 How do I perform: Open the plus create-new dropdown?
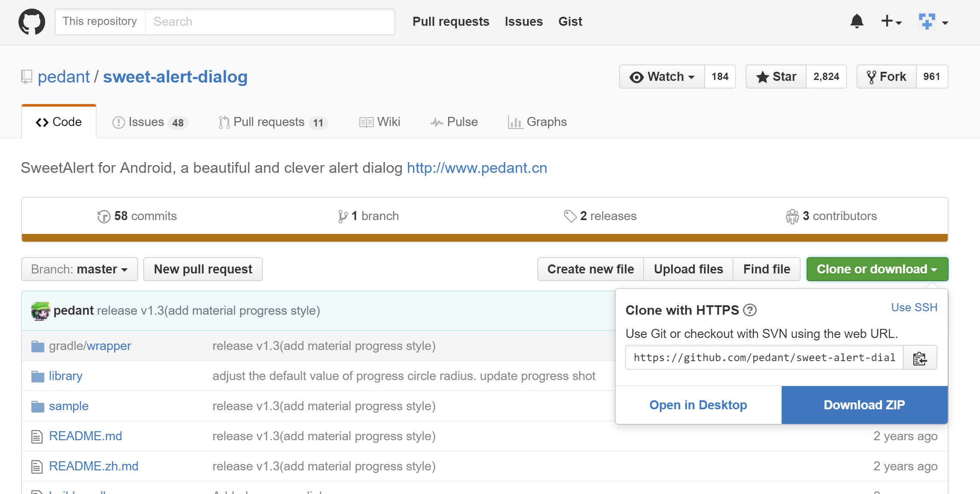pos(891,21)
